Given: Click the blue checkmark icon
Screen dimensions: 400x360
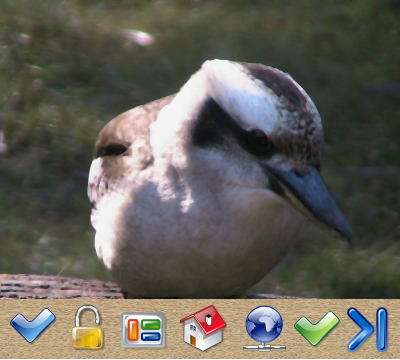Looking at the screenshot, I should [33, 325].
